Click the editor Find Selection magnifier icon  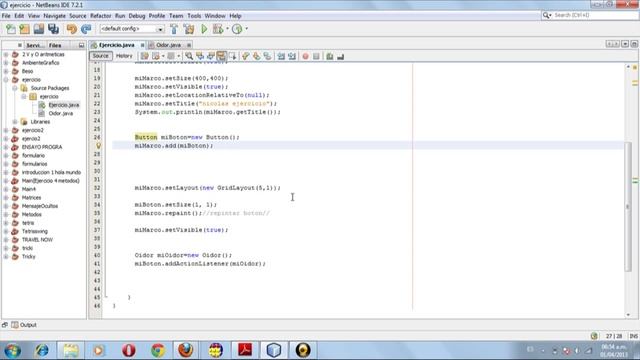click(189, 56)
